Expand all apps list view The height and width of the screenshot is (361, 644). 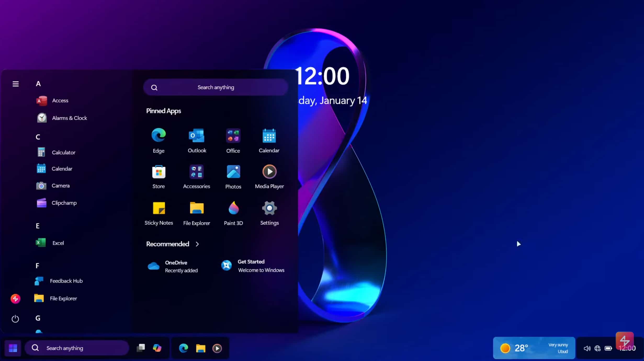click(15, 84)
